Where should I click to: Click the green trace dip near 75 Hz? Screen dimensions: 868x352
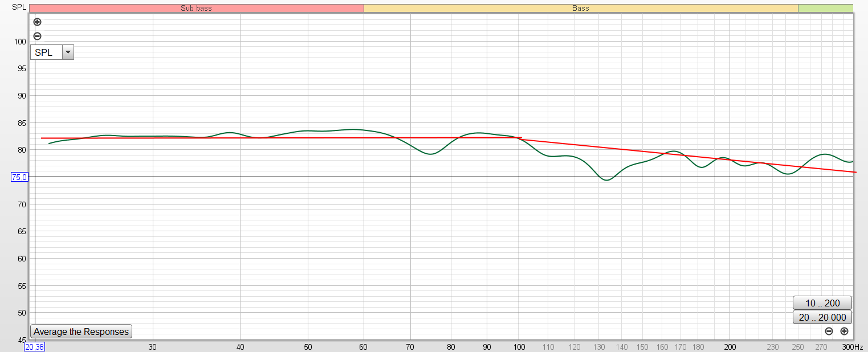click(431, 154)
